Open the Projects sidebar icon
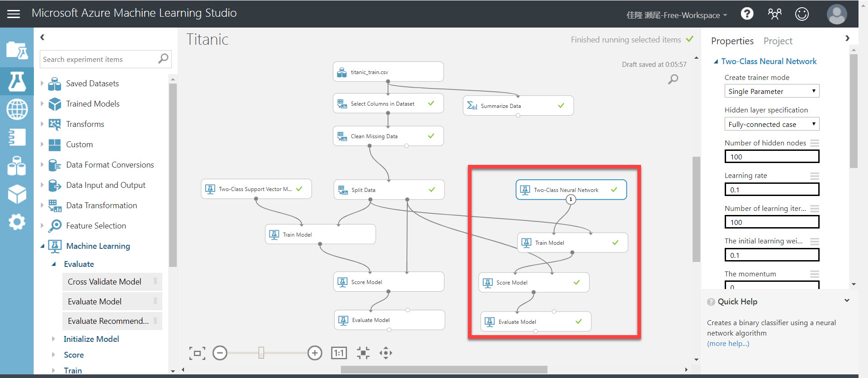Image resolution: width=868 pixels, height=378 pixels. click(x=17, y=50)
